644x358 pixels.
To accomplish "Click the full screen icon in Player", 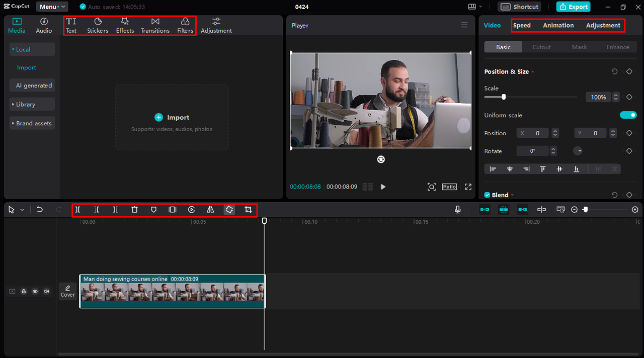I will (468, 187).
